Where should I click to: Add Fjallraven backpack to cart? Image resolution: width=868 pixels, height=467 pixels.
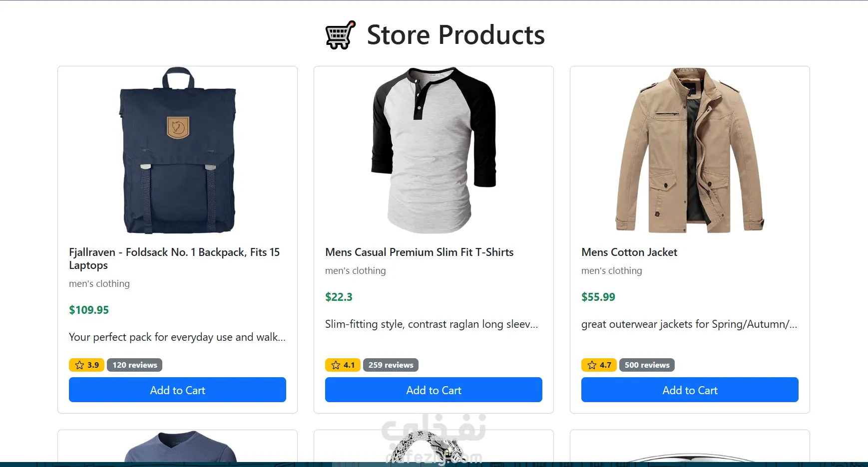click(x=177, y=390)
